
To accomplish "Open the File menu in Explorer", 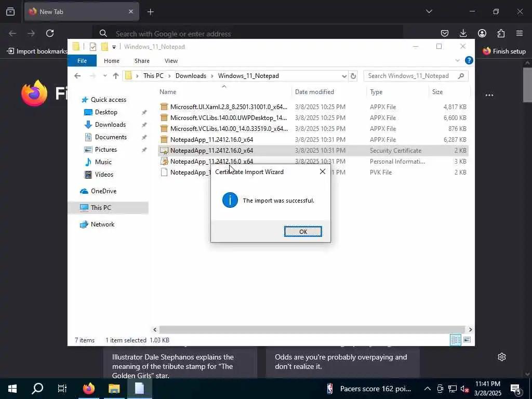I will [x=82, y=61].
